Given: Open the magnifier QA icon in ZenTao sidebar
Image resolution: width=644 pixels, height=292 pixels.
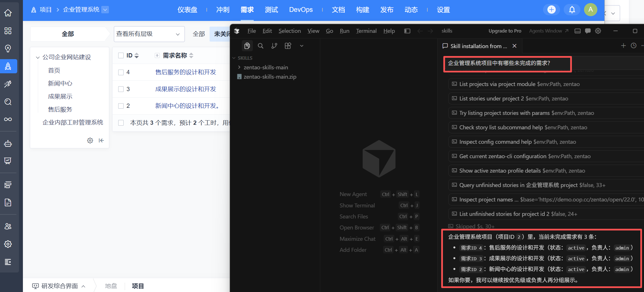Looking at the screenshot, I should (8, 102).
